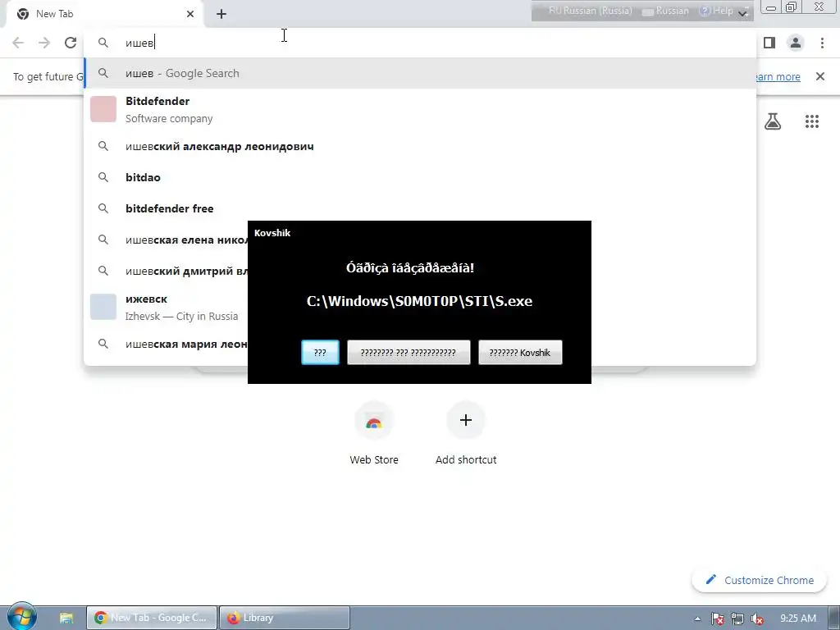Open Google apps grid icon
Viewport: 840px width, 630px height.
pyautogui.click(x=812, y=121)
